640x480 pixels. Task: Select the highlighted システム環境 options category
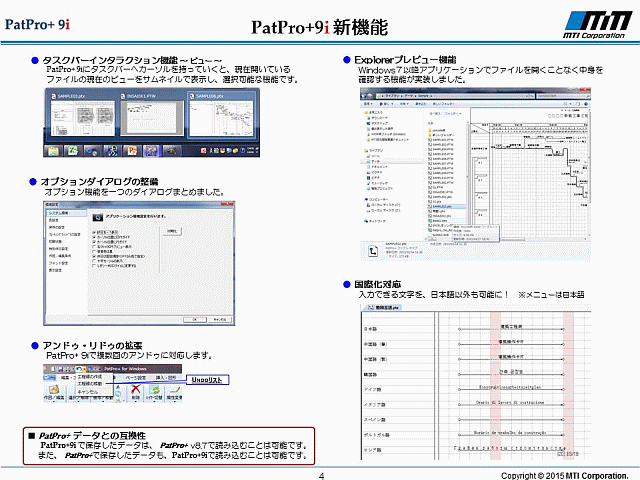(x=66, y=213)
